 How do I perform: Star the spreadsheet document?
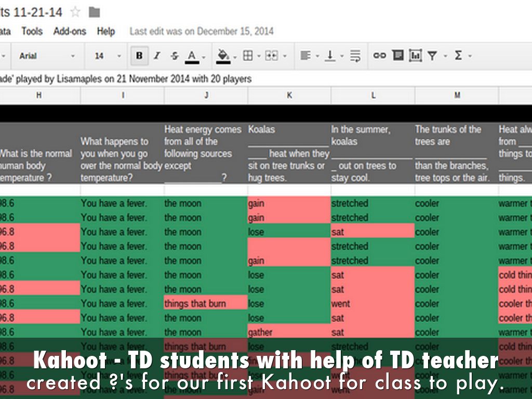pyautogui.click(x=76, y=11)
